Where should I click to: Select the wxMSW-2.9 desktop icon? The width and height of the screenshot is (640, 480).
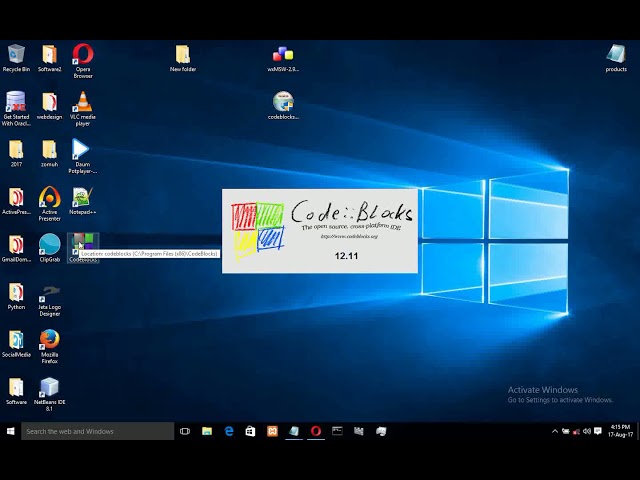pyautogui.click(x=283, y=58)
